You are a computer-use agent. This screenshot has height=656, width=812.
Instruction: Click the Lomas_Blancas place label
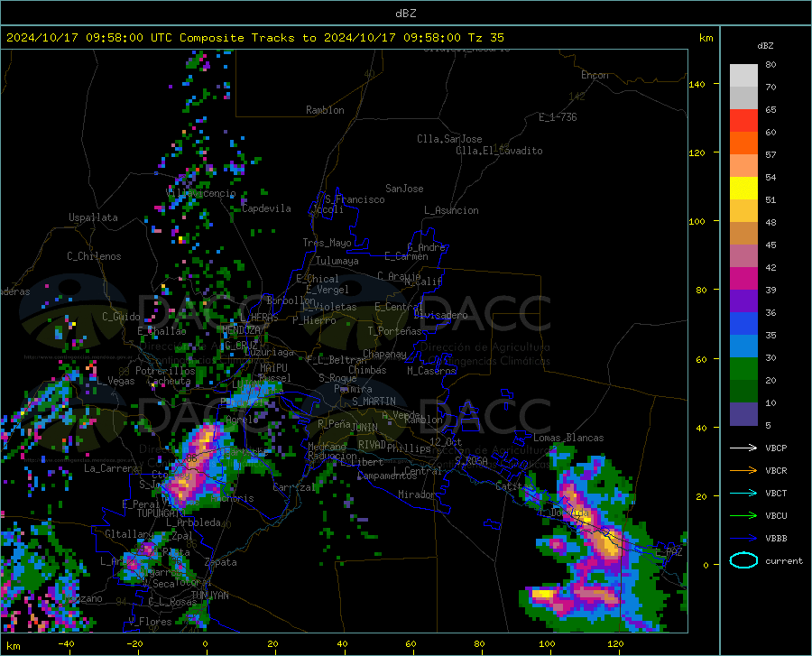coord(568,438)
